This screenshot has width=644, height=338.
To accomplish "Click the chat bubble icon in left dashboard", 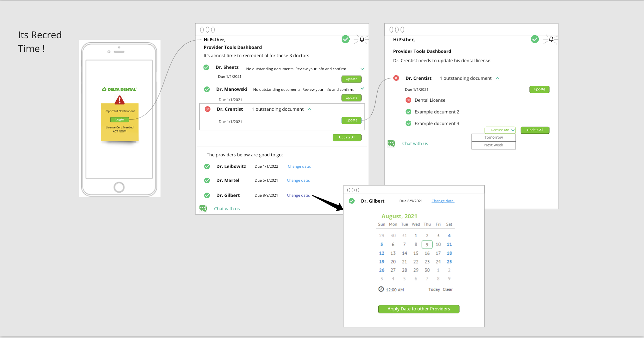I will [203, 208].
